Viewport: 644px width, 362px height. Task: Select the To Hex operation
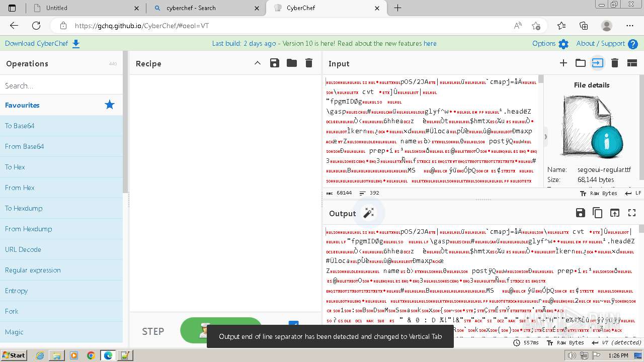[61, 167]
